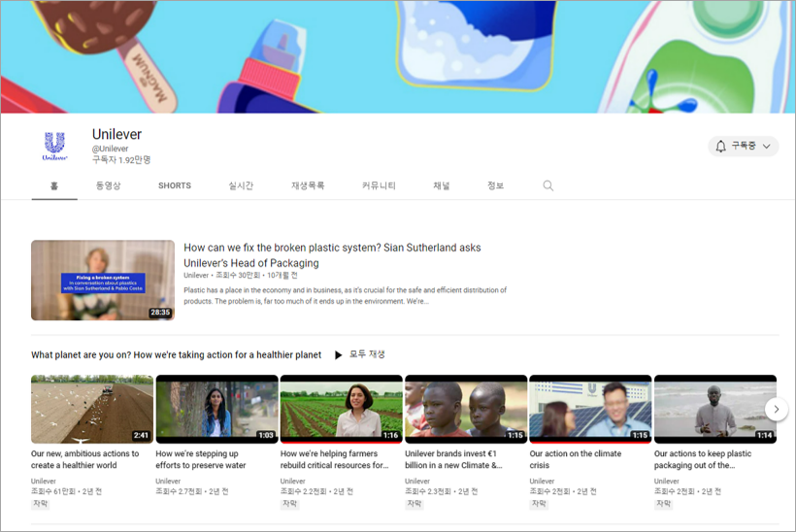Play the featured 28:35 video thumbnail

coord(103,281)
